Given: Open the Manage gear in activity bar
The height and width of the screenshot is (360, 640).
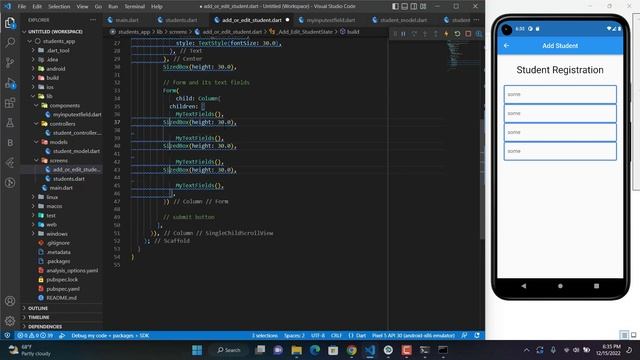Looking at the screenshot, I should click(10, 321).
